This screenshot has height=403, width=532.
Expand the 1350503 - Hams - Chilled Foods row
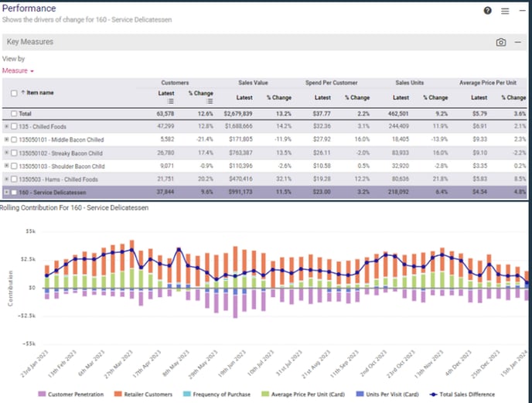pos(6,179)
